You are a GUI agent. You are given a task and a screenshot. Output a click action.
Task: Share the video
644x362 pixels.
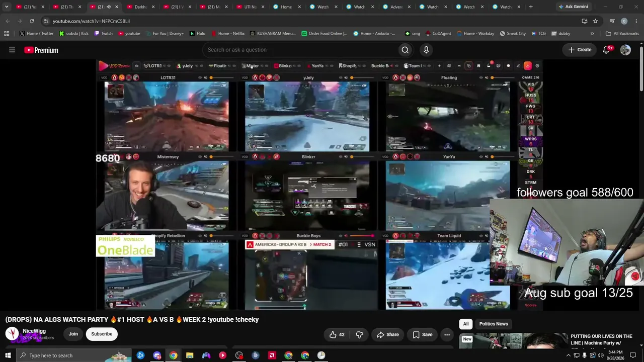click(x=387, y=334)
